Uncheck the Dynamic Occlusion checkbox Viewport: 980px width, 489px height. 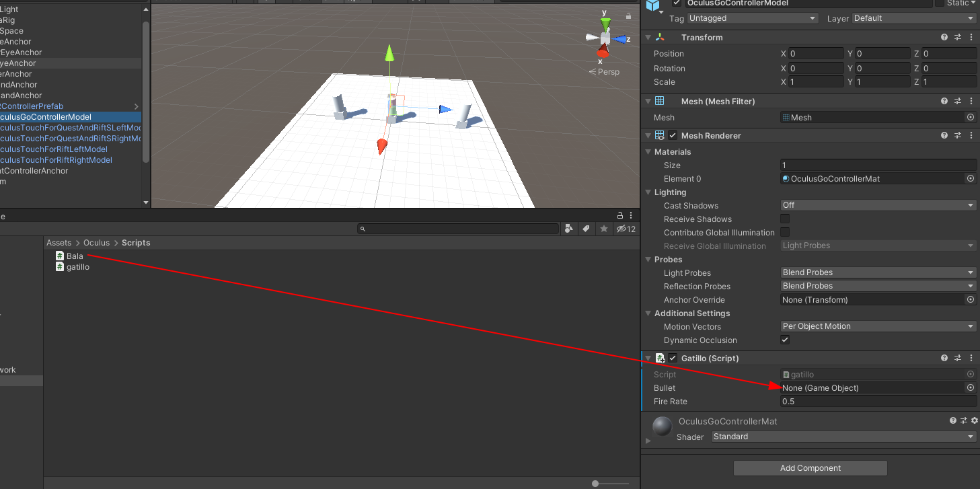[x=785, y=340]
